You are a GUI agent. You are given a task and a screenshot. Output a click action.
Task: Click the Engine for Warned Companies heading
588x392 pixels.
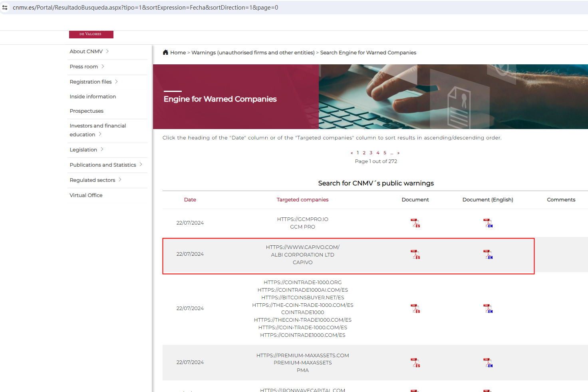(220, 99)
